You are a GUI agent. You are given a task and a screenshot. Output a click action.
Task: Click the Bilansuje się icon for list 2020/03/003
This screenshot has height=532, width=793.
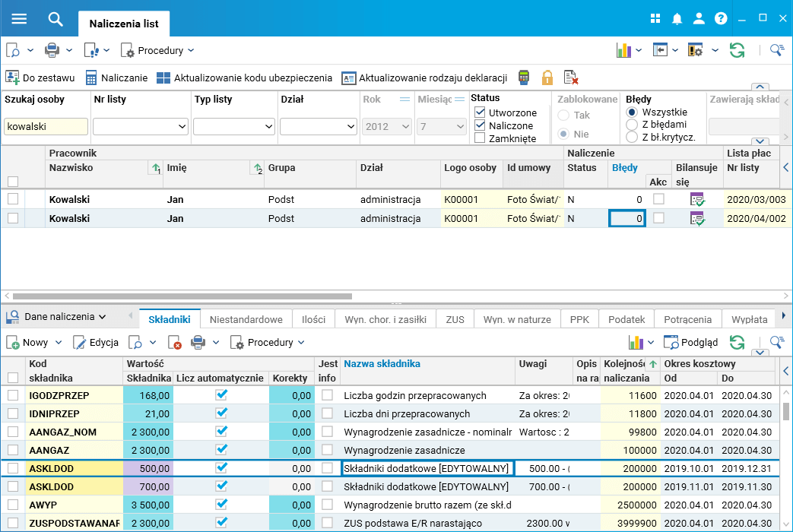coord(697,199)
